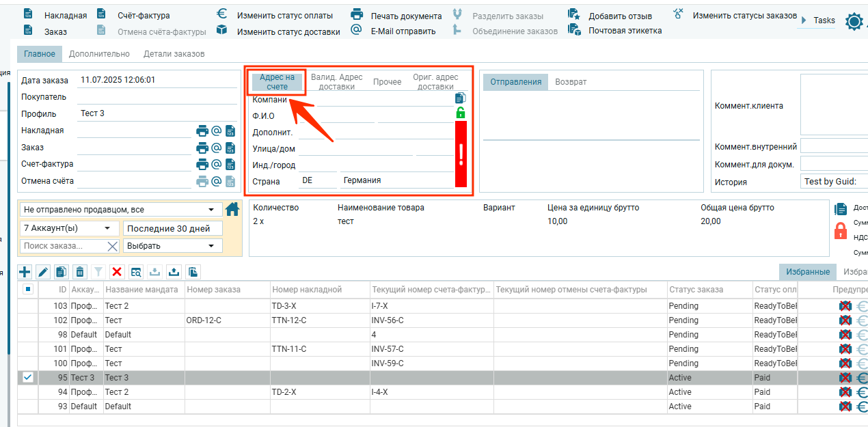Click the email @ icon in the Заказ row
Viewport: 868px width, 427px height.
click(x=216, y=148)
